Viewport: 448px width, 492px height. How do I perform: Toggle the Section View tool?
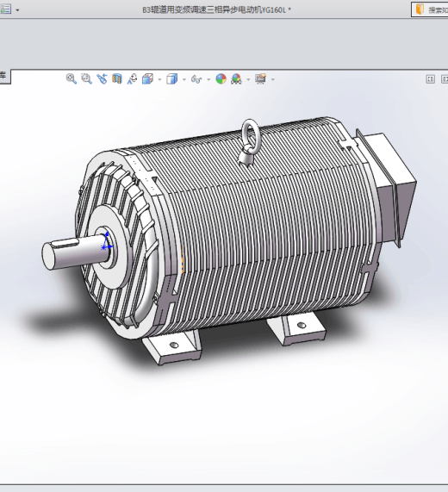(x=117, y=78)
